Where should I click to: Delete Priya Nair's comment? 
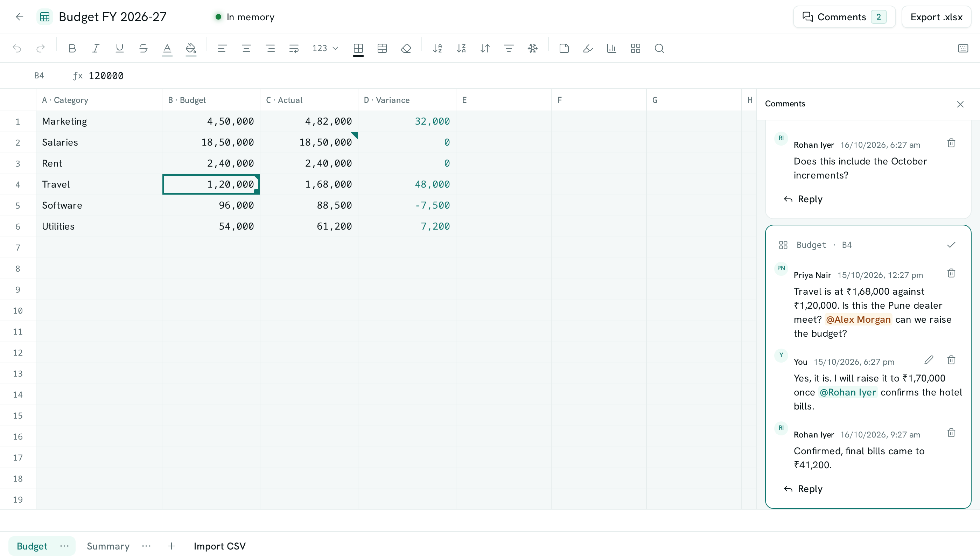[x=951, y=273]
